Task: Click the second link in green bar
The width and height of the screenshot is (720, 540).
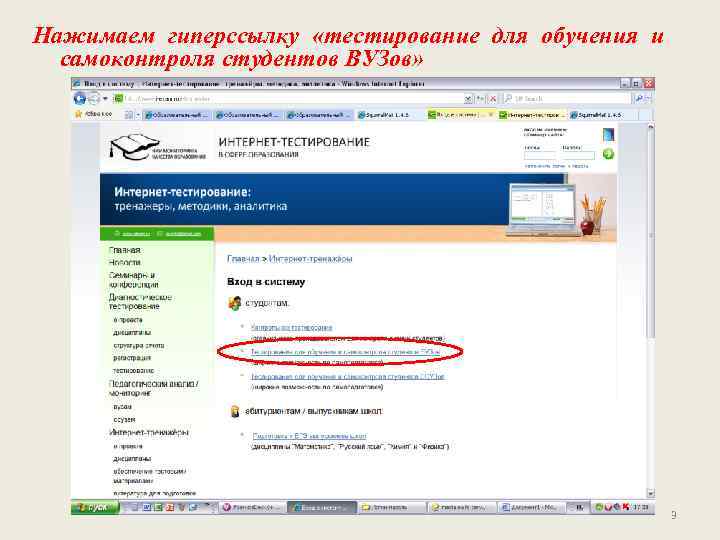Action: (x=183, y=234)
